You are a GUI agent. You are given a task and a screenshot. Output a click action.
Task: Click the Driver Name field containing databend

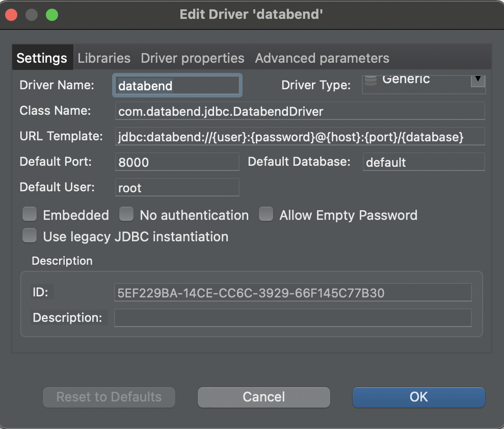pyautogui.click(x=176, y=86)
